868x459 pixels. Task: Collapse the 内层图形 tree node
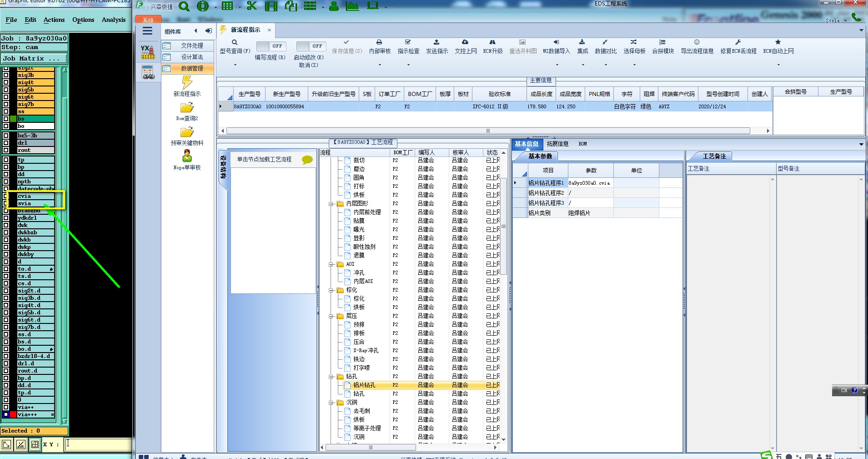[331, 204]
